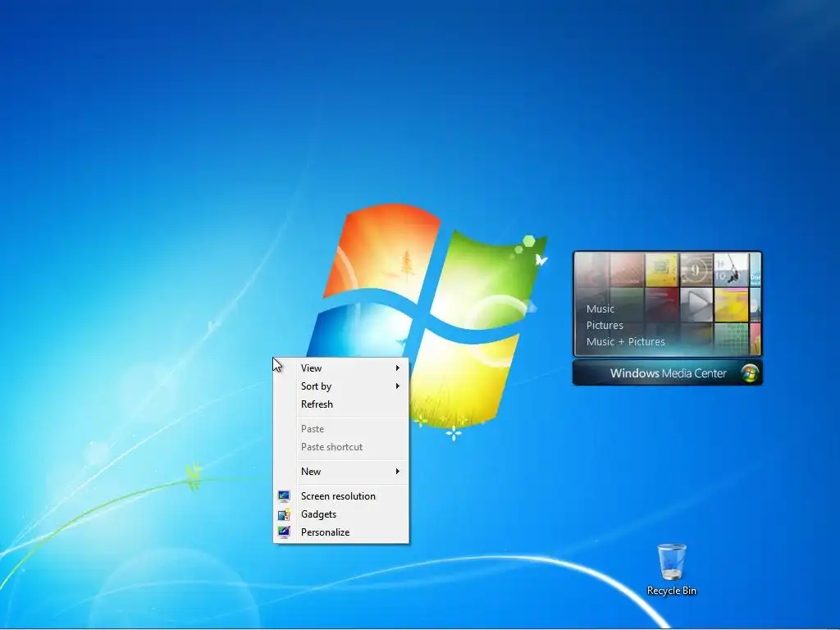Choose Personalize from the context menu
This screenshot has height=630, width=840.
click(340, 532)
